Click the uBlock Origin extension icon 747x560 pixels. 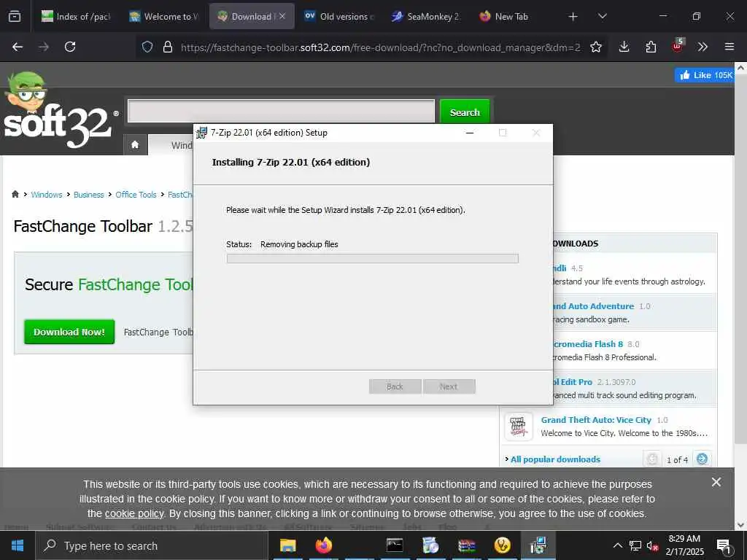click(x=678, y=46)
